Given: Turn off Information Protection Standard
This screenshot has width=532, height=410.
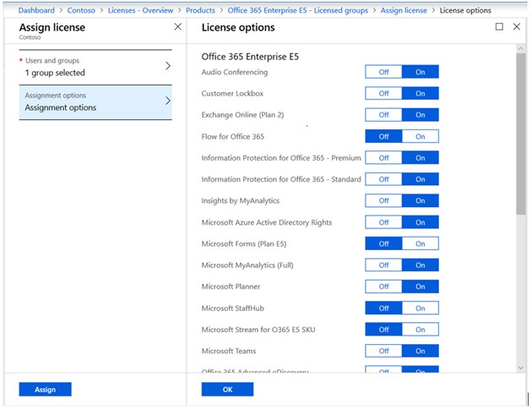Looking at the screenshot, I should click(x=383, y=179).
